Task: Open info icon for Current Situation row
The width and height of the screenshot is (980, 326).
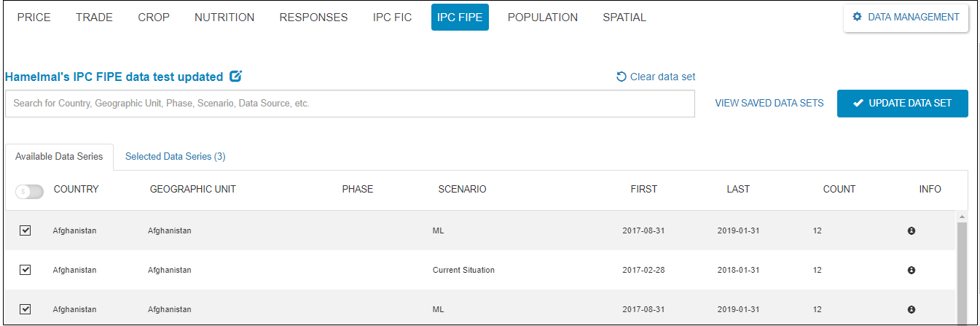Action: tap(911, 270)
